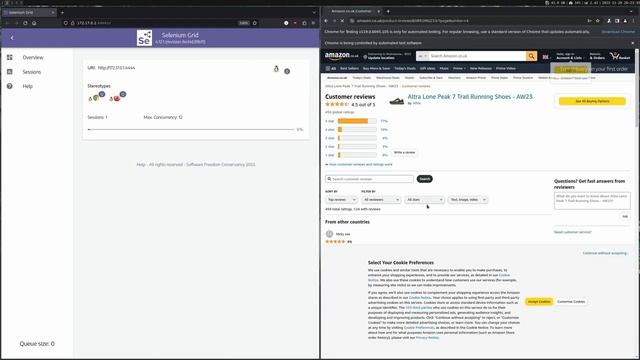Stop loading the Amazon page
The width and height of the screenshot is (640, 360).
[342, 21]
